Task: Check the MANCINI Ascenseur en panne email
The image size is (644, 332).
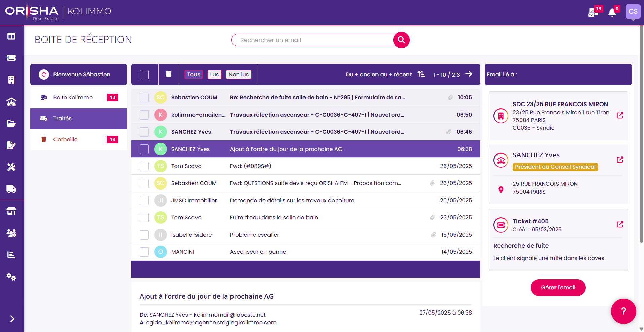Action: pyautogui.click(x=144, y=252)
